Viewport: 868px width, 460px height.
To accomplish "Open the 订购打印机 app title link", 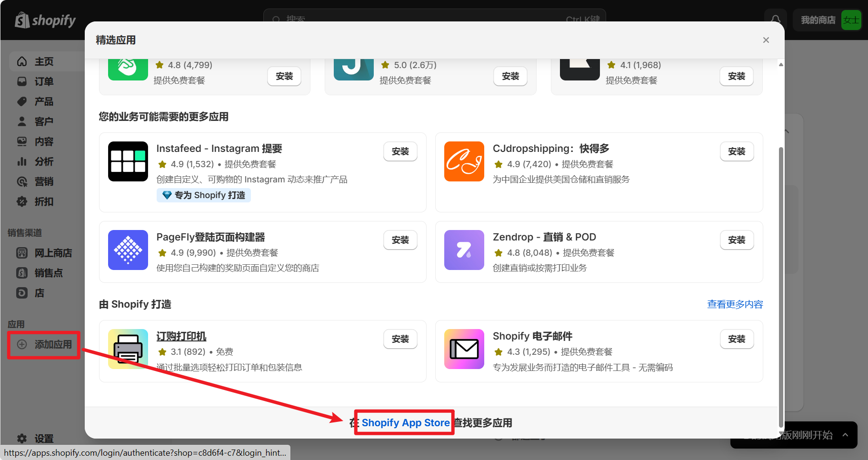I will [181, 336].
